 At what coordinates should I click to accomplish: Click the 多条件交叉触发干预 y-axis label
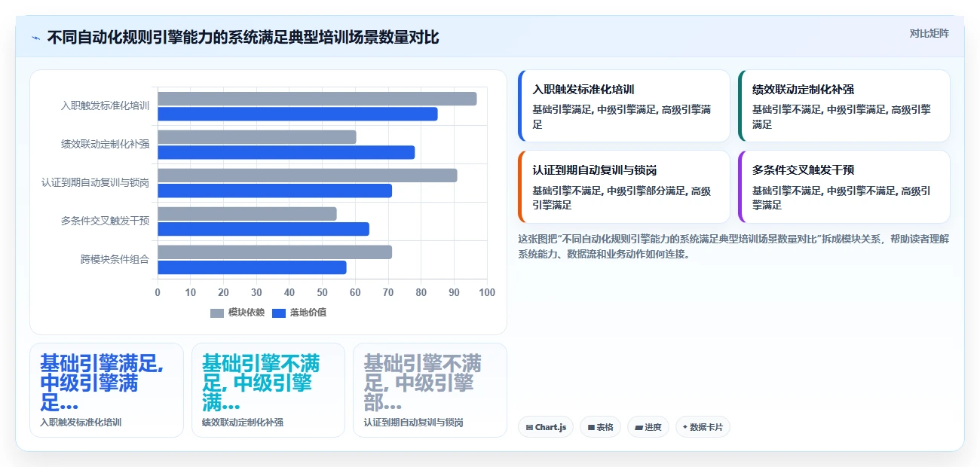(105, 221)
